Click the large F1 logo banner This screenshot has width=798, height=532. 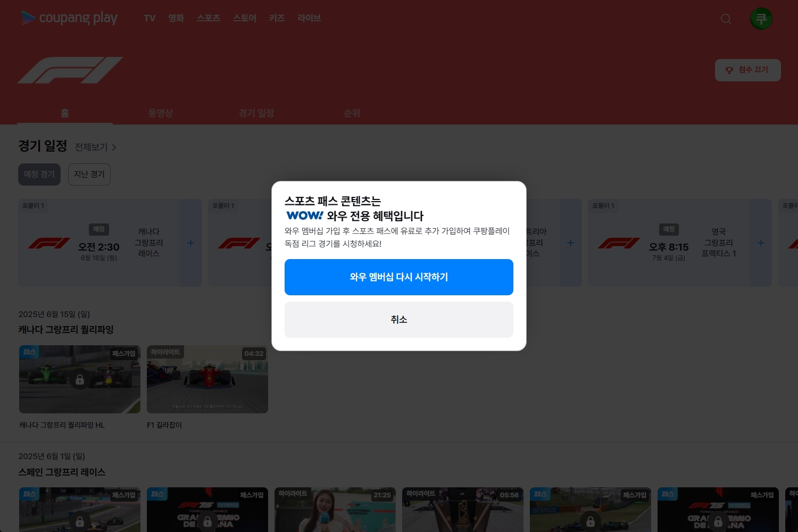(70, 70)
